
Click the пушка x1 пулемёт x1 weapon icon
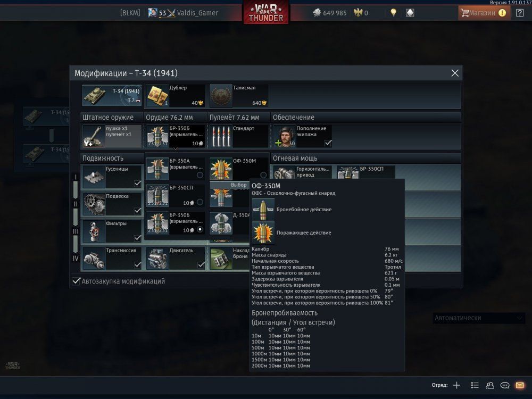[93, 136]
